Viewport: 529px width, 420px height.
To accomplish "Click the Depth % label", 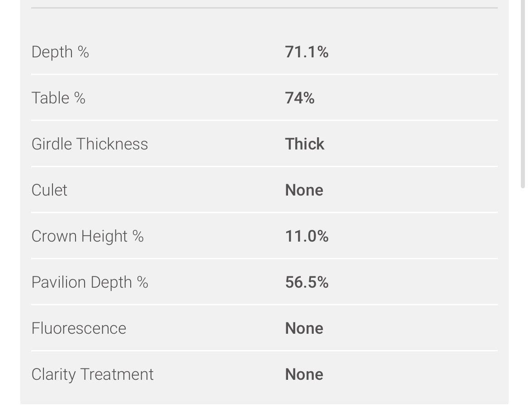I will click(60, 52).
